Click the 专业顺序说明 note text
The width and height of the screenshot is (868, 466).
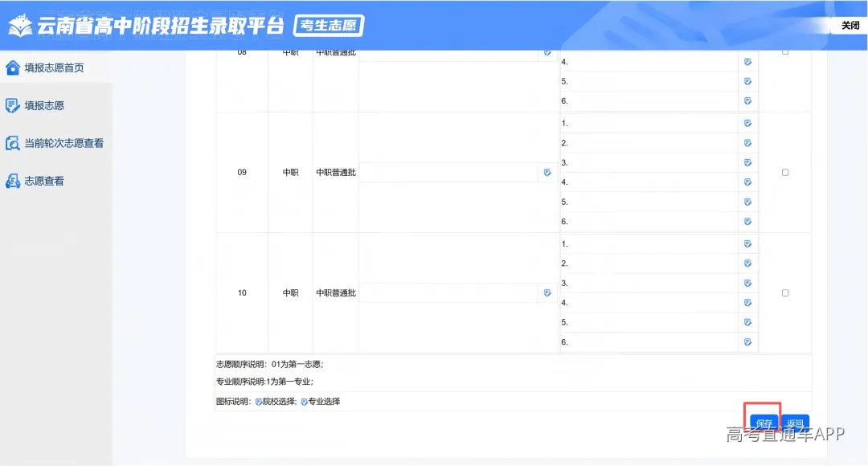tap(264, 382)
